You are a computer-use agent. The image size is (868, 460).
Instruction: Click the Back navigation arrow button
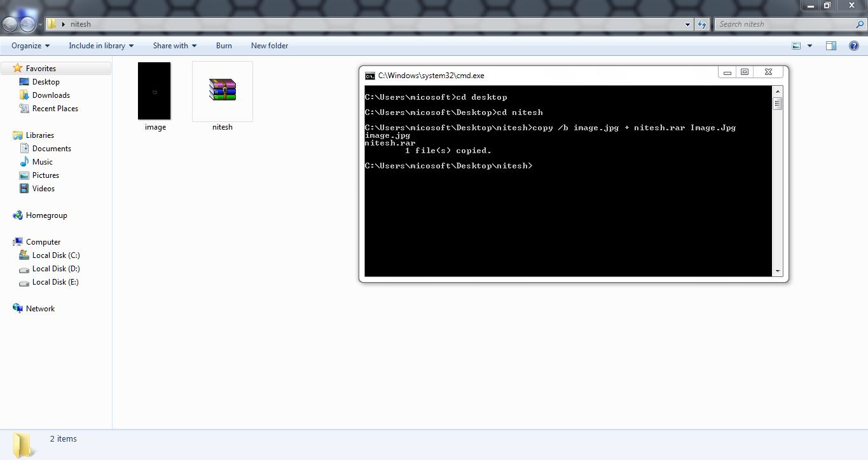10,24
